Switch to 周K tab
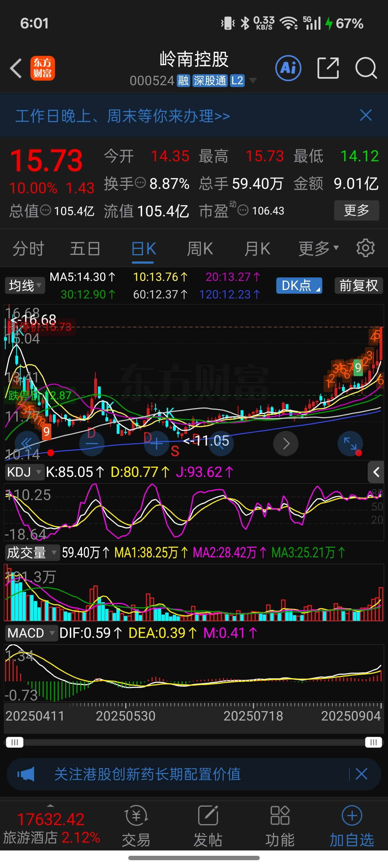The height and width of the screenshot is (868, 388). pos(200,249)
